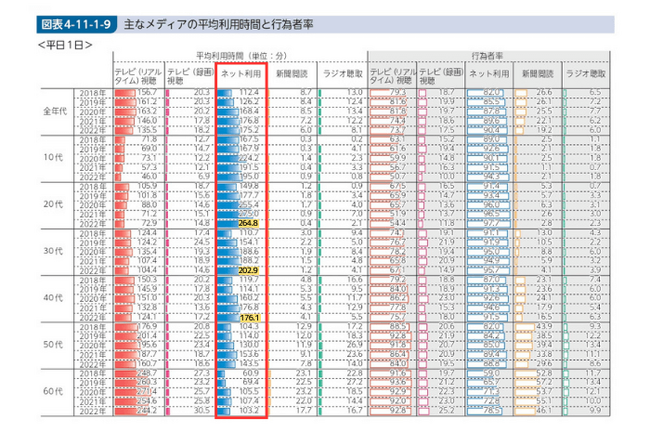The width and height of the screenshot is (650, 432).
Task: Select the 20代 row group label
Action: (x=56, y=205)
